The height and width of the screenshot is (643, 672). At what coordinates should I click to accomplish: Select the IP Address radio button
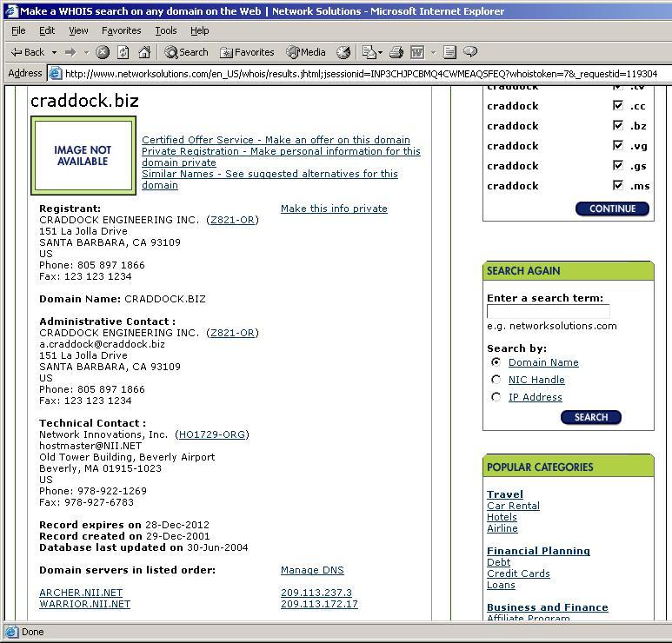click(496, 397)
